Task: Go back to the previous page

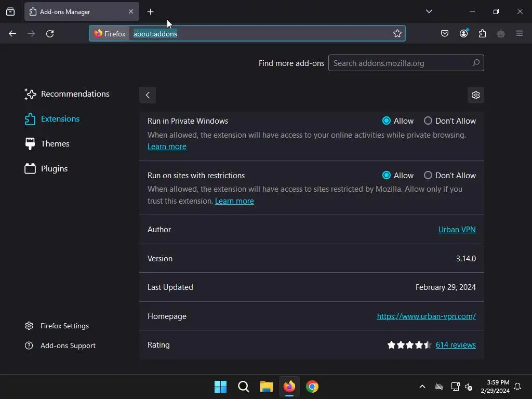Action: (x=12, y=34)
